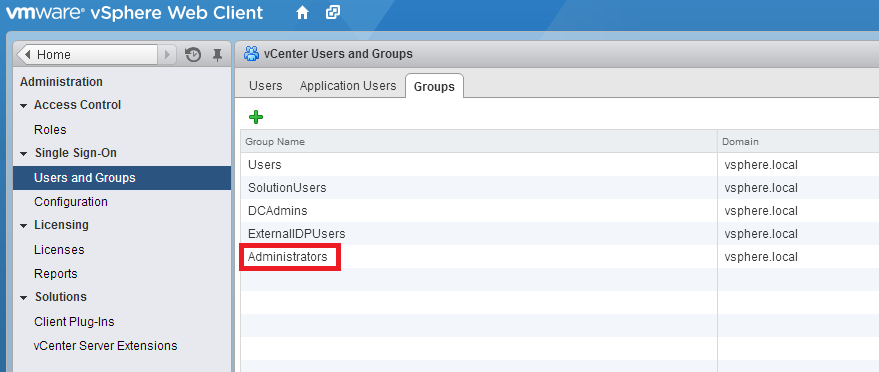
Task: Collapse the Licensing section
Action: click(24, 225)
